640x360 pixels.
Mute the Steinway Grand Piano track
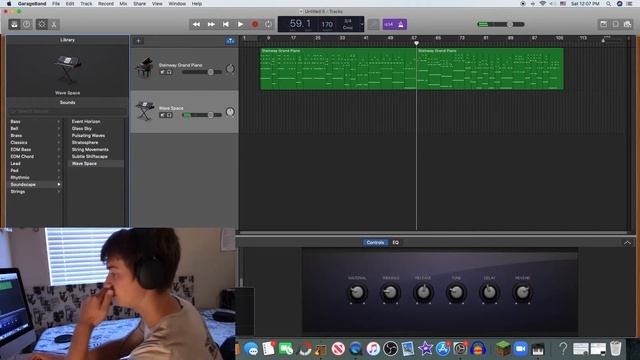(162, 72)
